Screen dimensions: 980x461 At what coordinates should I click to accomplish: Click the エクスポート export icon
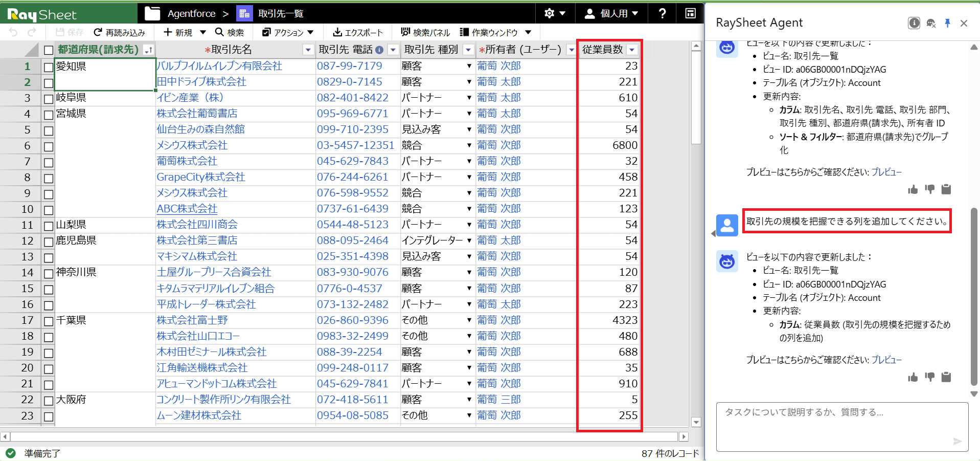pos(337,33)
